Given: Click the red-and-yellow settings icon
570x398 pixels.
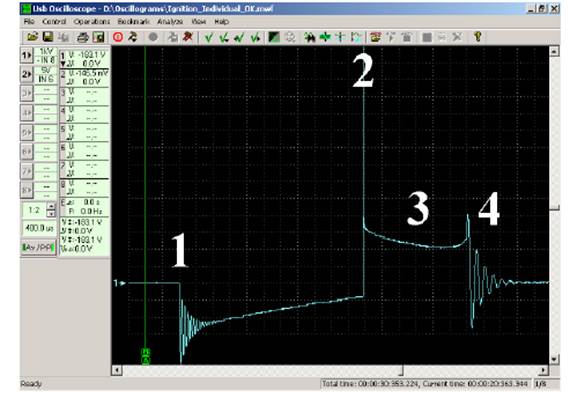Looking at the screenshot, I should 375,37.
